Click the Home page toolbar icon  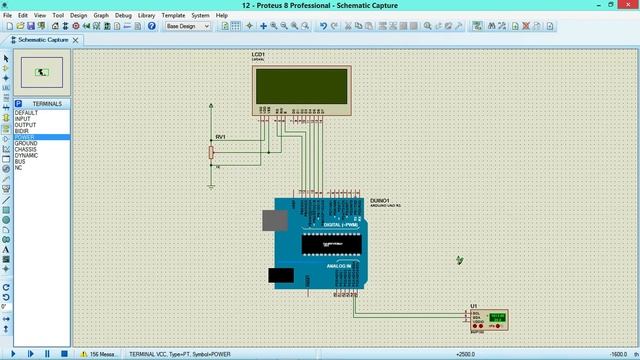(55, 26)
